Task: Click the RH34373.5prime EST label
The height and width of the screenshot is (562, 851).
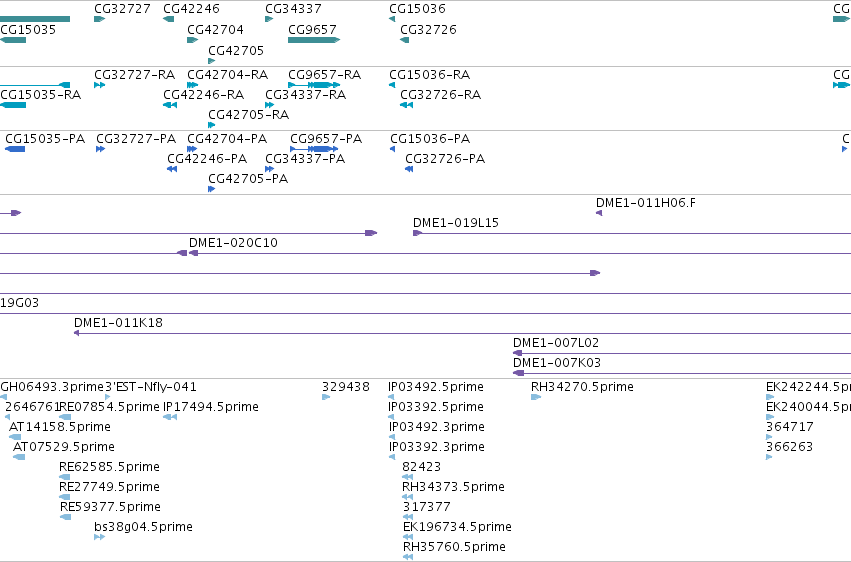Action: [454, 487]
